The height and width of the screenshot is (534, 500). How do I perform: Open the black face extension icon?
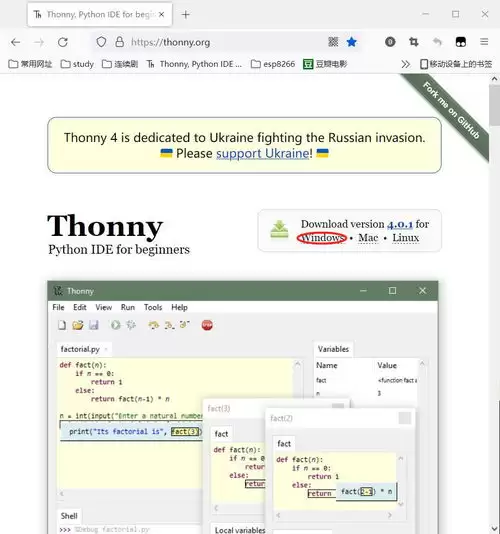(x=460, y=42)
